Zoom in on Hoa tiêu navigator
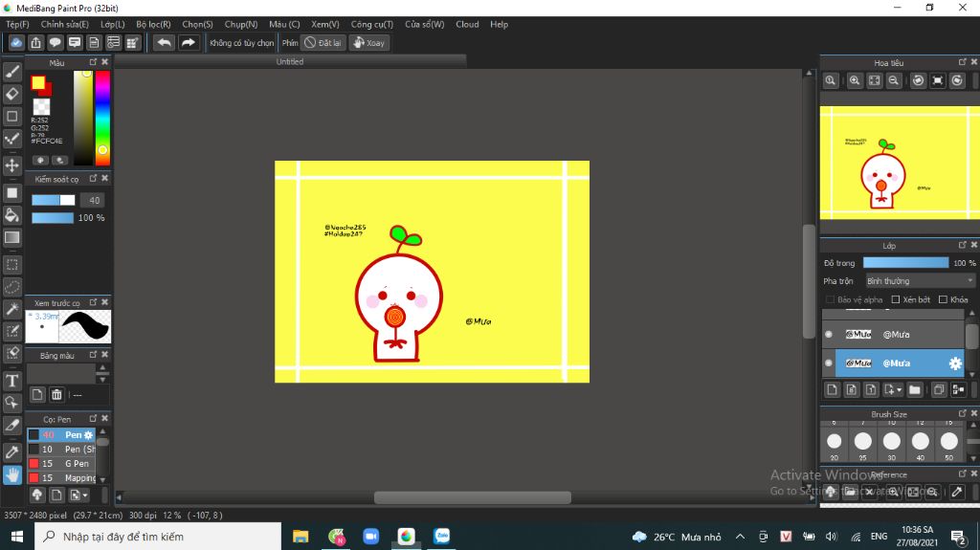 pyautogui.click(x=855, y=80)
